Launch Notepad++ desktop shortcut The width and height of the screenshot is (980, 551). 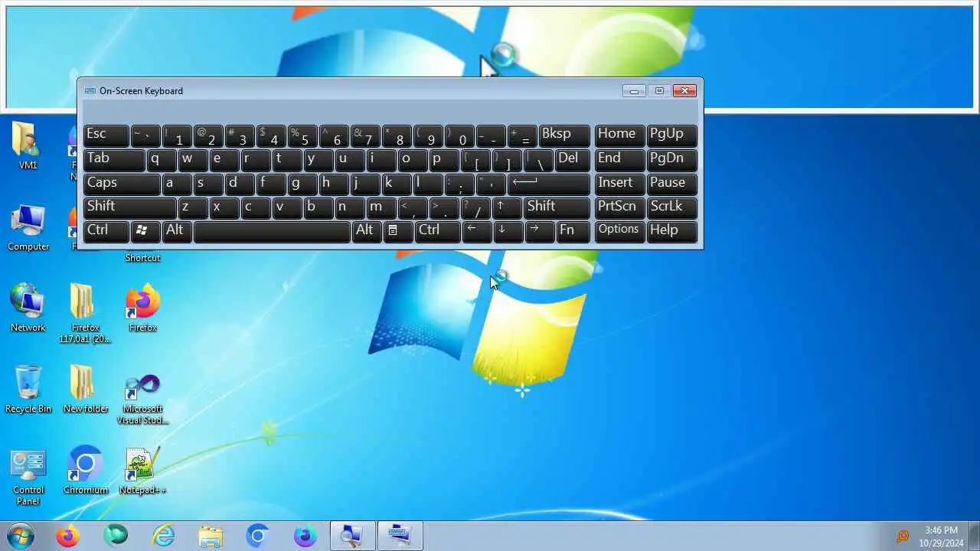click(x=142, y=471)
